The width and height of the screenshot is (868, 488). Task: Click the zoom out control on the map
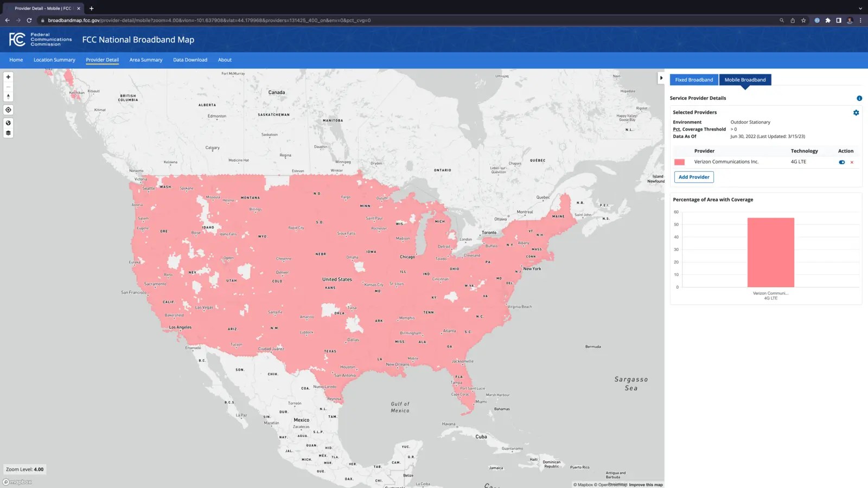(8, 87)
